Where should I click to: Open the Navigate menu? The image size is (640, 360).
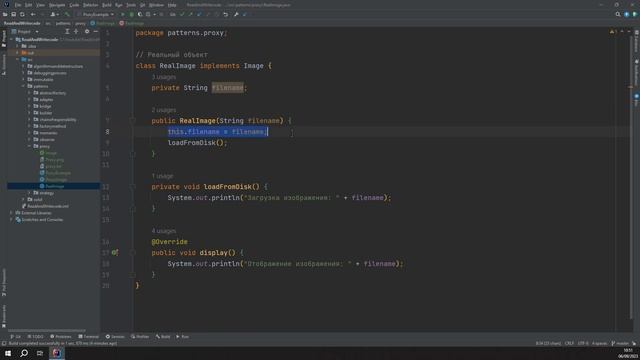tap(57, 5)
